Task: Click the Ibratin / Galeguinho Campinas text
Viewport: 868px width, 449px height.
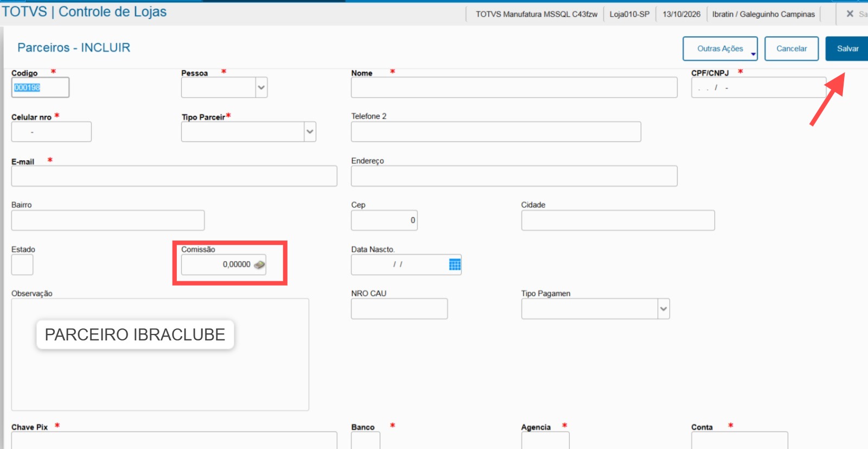Action: (x=763, y=14)
